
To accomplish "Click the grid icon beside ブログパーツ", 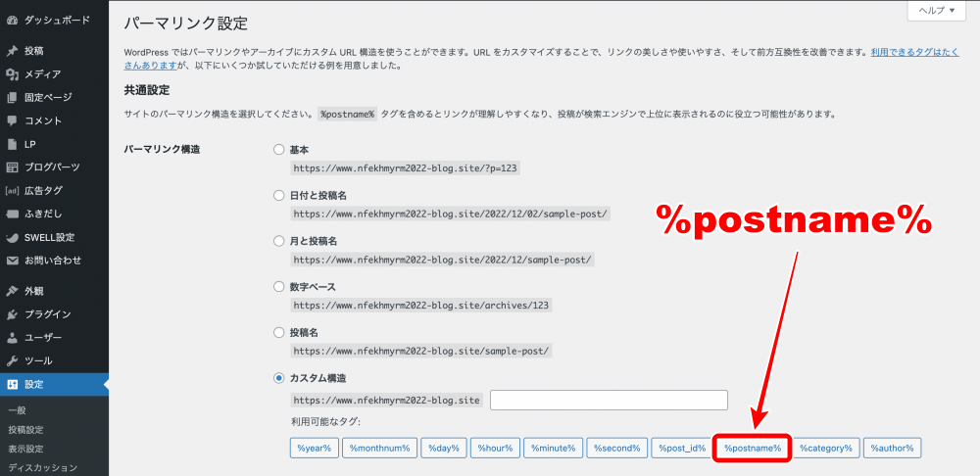I will point(12,167).
